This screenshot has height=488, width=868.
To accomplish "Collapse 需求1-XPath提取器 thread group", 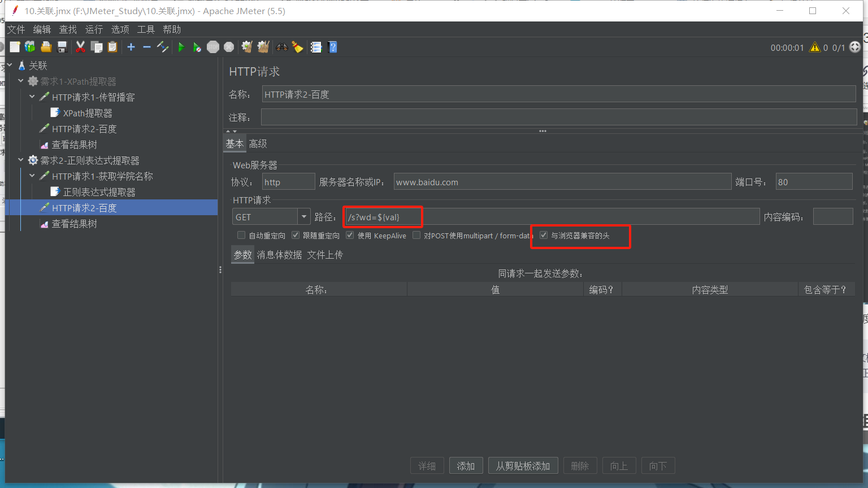I will click(21, 81).
